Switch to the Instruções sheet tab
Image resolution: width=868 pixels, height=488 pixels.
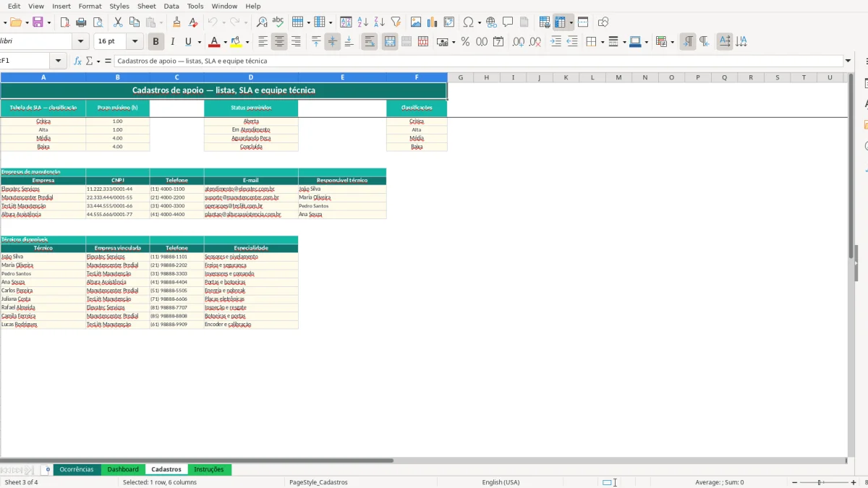point(209,469)
